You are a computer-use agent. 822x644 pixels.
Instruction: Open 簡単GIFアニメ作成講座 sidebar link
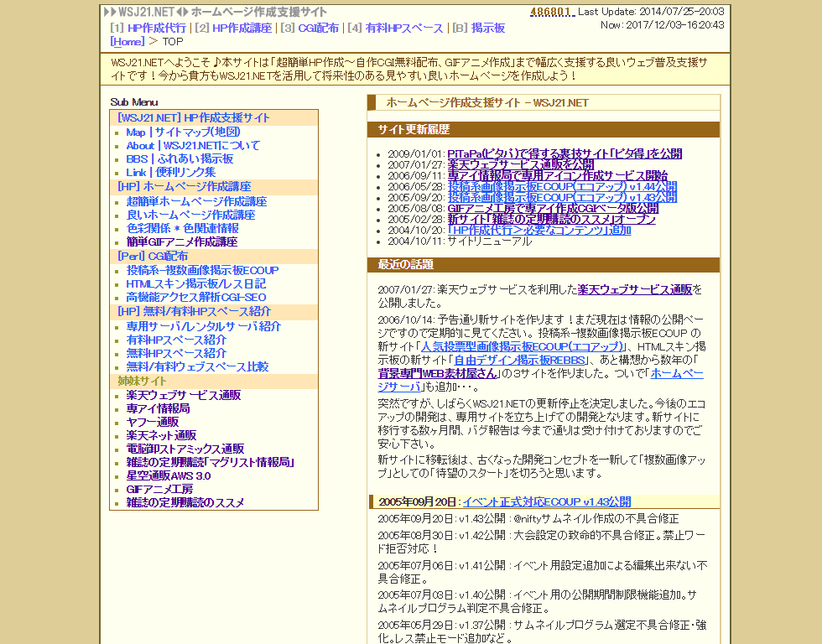click(181, 241)
